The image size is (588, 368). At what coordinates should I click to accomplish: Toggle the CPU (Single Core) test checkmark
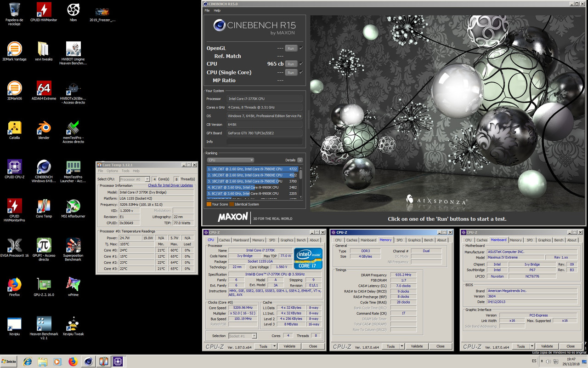pyautogui.click(x=301, y=72)
